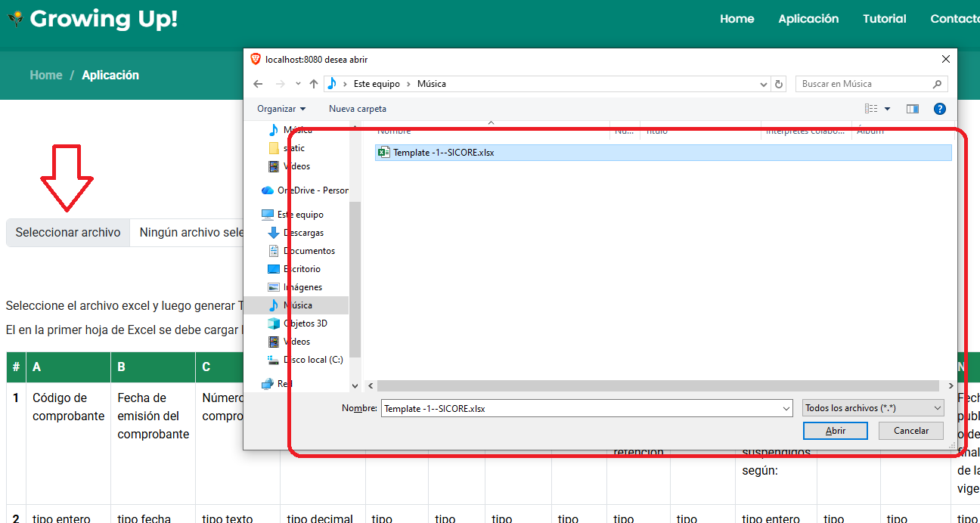Click 'Seleccionar archivo' button on webpage

point(68,233)
